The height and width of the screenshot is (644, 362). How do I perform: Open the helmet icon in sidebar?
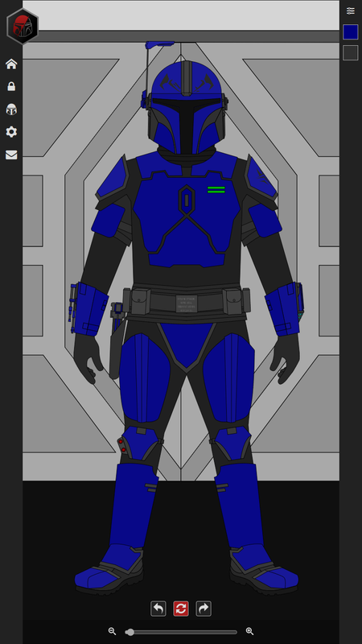[11, 109]
